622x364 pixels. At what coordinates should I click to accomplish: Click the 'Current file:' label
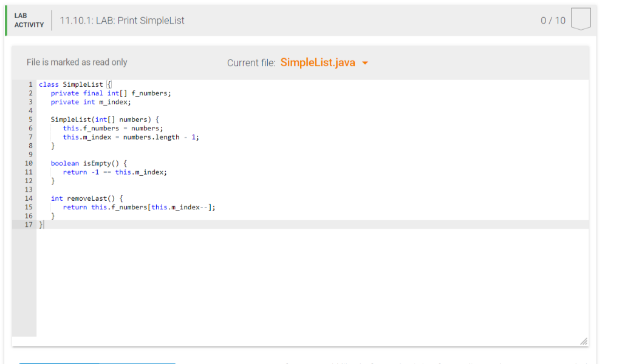(251, 63)
